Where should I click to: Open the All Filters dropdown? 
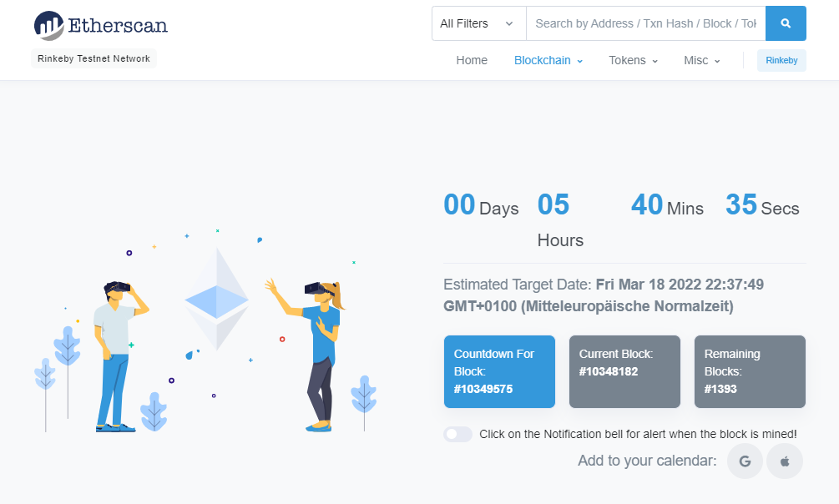[479, 23]
